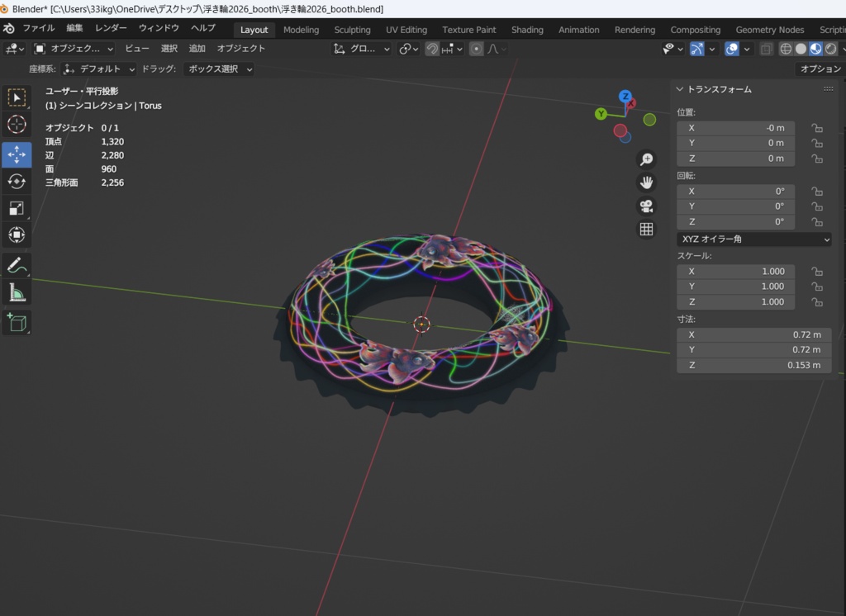Click the dimensions Z 0.153 m field

pyautogui.click(x=753, y=365)
